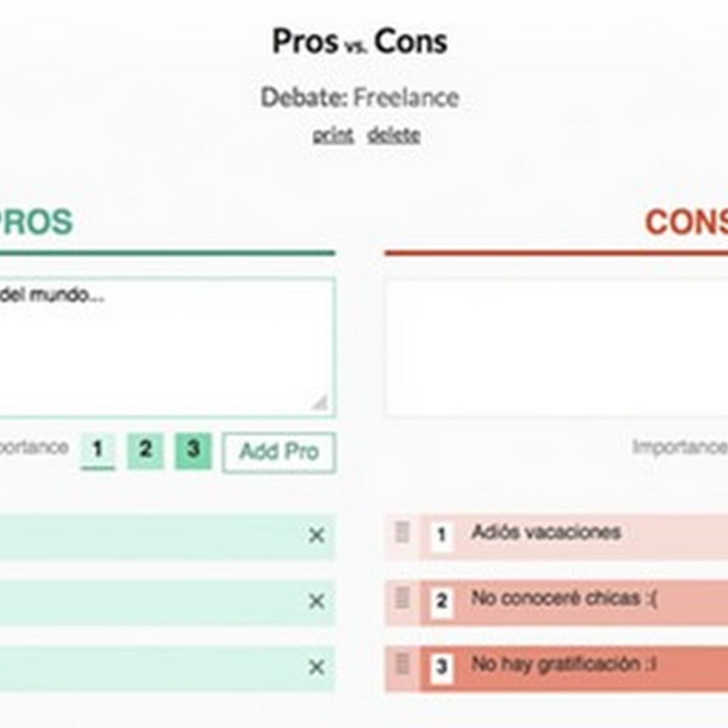Remove the third pro item
Screen dimensions: 728x728
(x=316, y=668)
